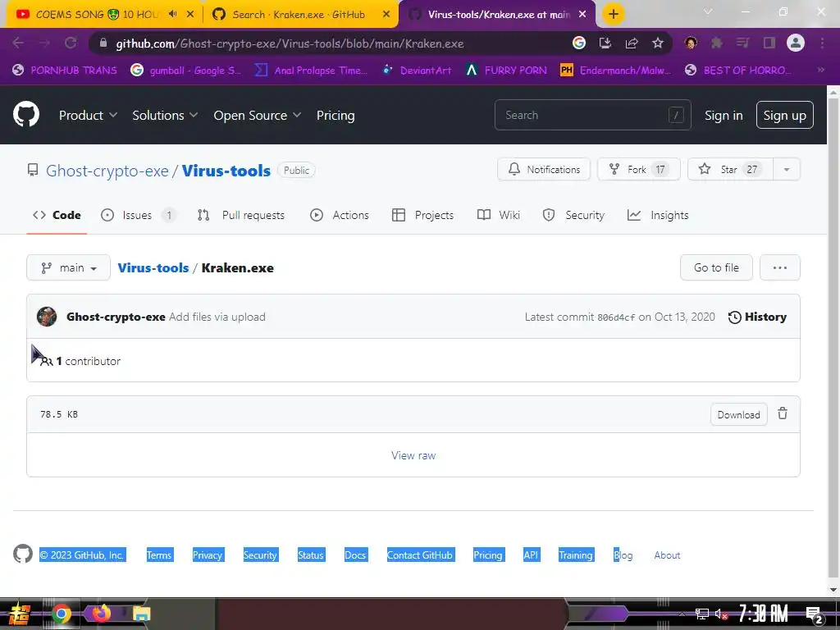
Task: Open the notification center tray icon
Action: (x=814, y=614)
